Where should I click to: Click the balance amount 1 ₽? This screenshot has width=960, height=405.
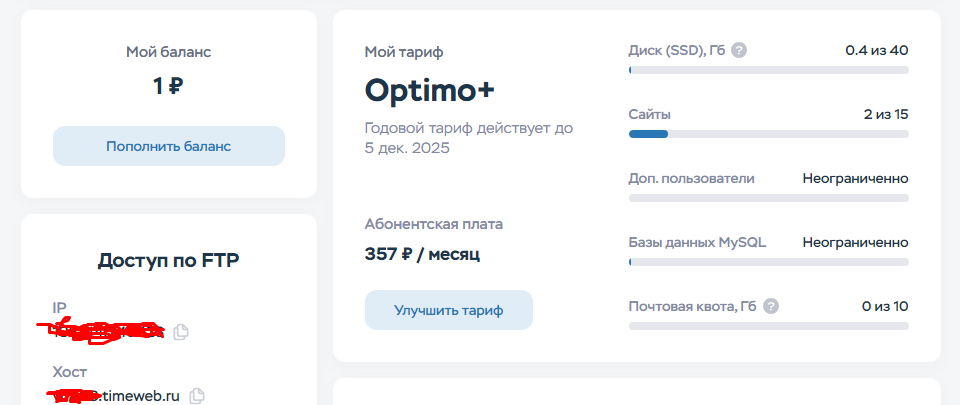168,87
